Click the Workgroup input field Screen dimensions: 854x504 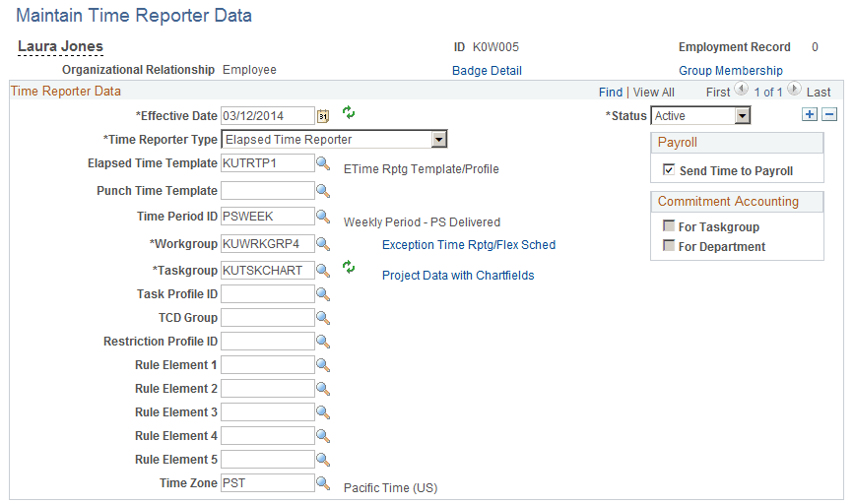267,244
